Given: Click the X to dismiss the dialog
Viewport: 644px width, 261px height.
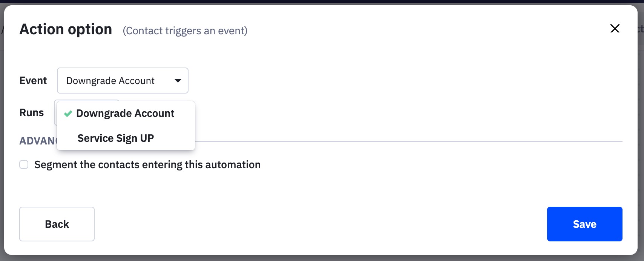Looking at the screenshot, I should click(x=615, y=28).
